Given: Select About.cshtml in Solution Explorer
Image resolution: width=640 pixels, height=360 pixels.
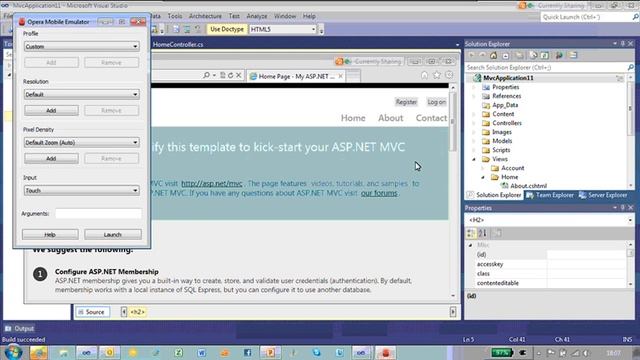Looking at the screenshot, I should pyautogui.click(x=528, y=186).
